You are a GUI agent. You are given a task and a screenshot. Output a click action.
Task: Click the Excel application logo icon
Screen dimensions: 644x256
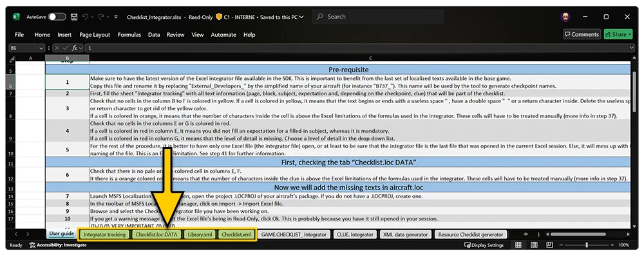click(x=15, y=17)
